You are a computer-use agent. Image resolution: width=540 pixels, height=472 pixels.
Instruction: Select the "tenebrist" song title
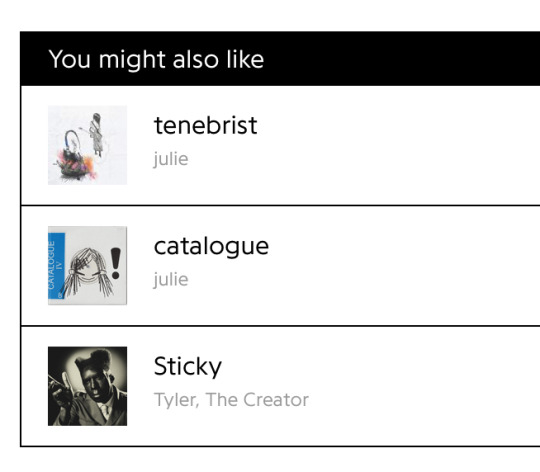[206, 125]
